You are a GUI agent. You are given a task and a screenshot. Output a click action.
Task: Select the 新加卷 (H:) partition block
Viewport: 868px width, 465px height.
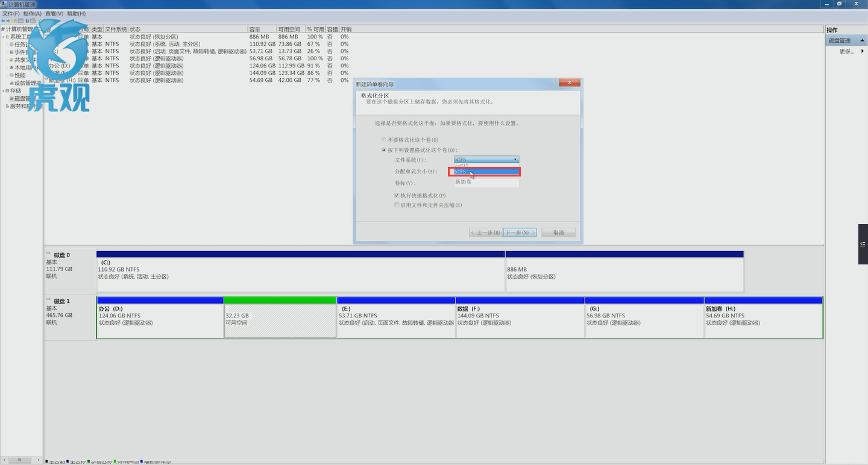point(764,317)
